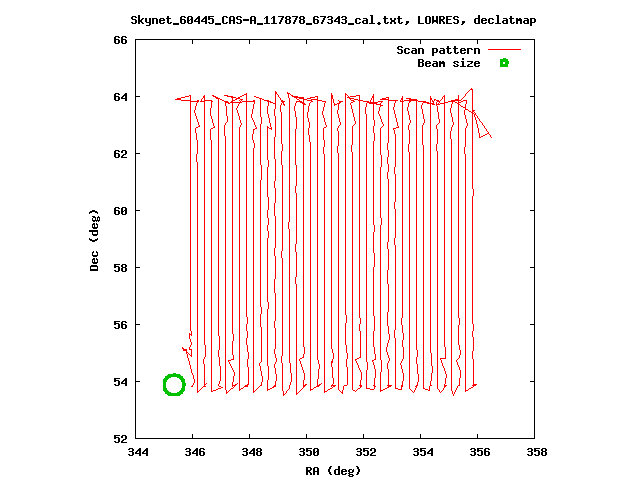640x480 pixels.
Task: Click the 'Beam size' legend label
Action: tap(449, 63)
